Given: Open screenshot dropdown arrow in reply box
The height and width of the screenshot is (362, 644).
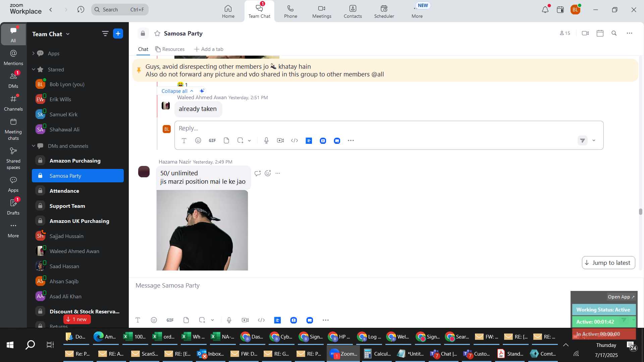Looking at the screenshot, I should [249, 141].
